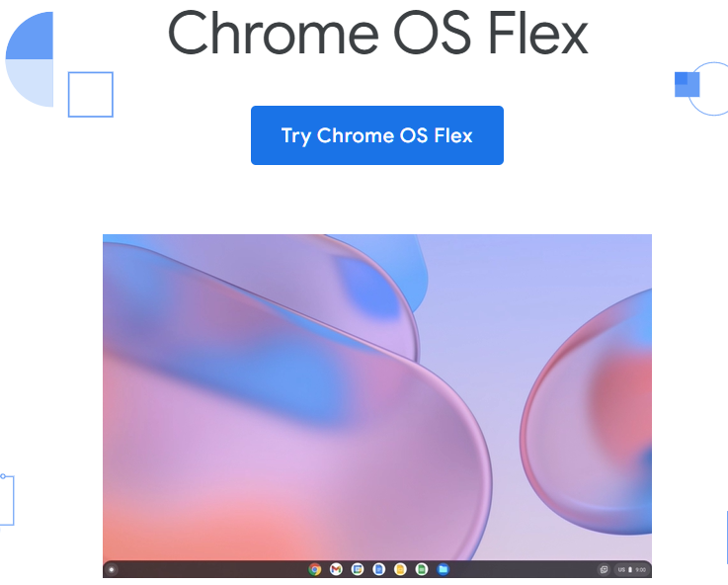
Task: Click the battery status icon
Action: click(x=630, y=569)
